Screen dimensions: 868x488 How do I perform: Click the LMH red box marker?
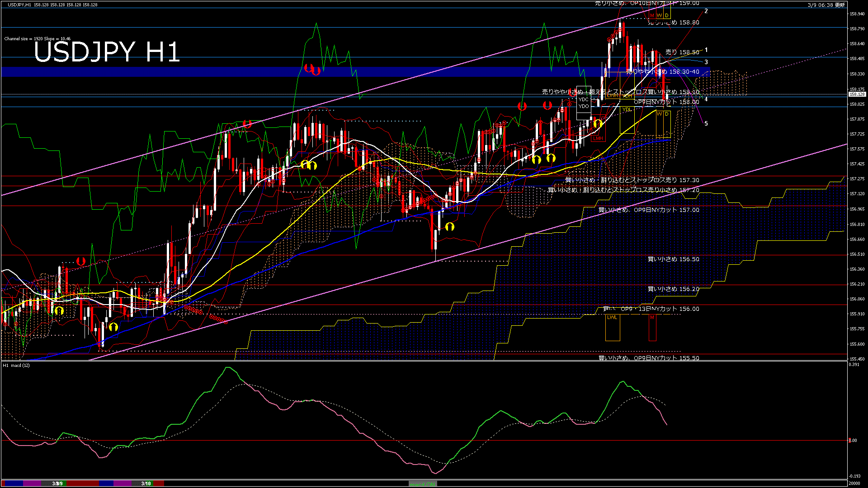point(598,138)
